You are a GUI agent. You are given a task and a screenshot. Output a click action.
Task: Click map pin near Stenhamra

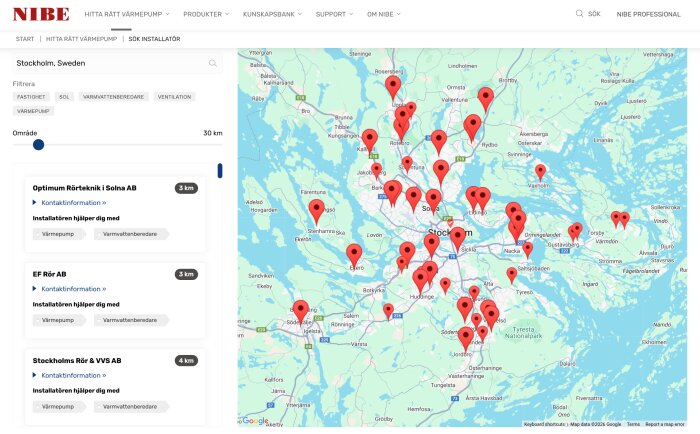(317, 211)
